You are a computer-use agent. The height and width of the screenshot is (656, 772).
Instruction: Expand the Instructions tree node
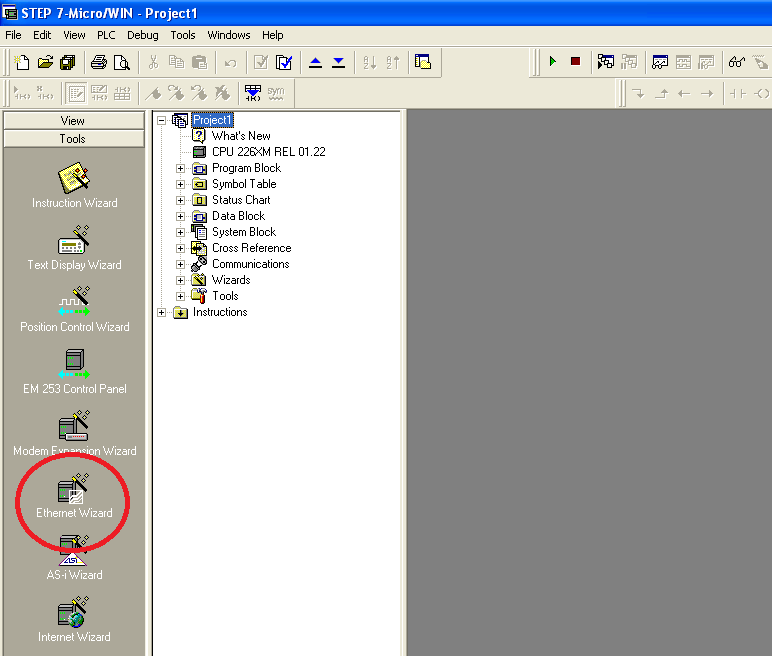pos(161,312)
